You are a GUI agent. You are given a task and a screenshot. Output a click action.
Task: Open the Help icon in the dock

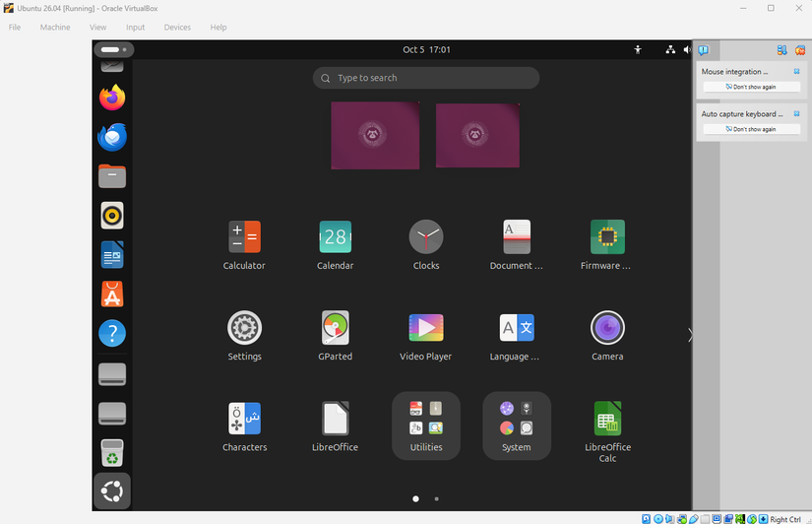click(x=112, y=333)
